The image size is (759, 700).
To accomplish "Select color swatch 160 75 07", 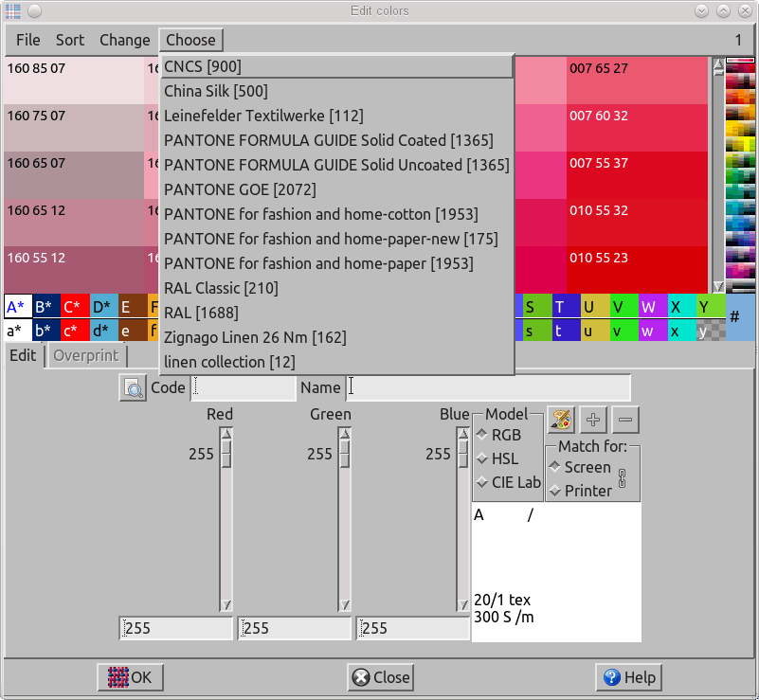I will [74, 128].
